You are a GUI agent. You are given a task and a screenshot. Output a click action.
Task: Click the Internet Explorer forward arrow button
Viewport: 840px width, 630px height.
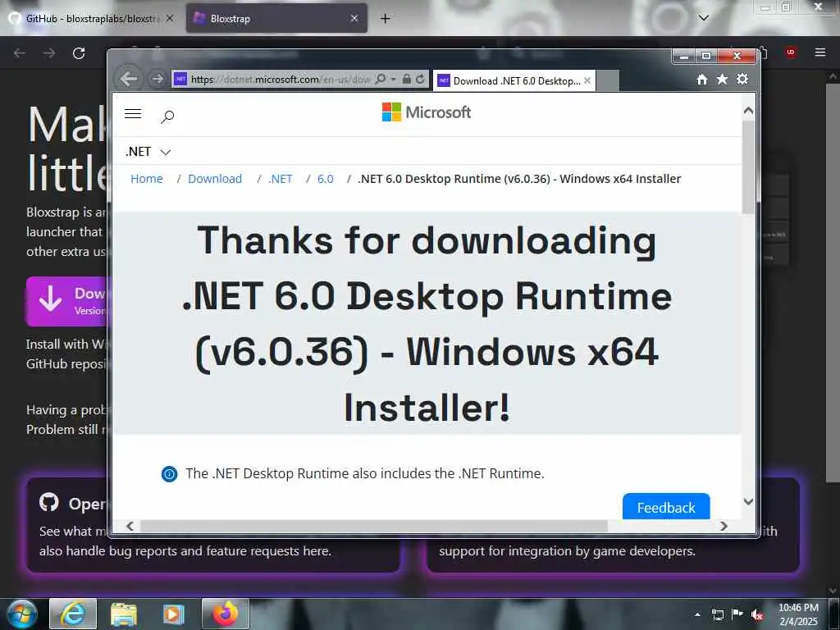point(157,80)
